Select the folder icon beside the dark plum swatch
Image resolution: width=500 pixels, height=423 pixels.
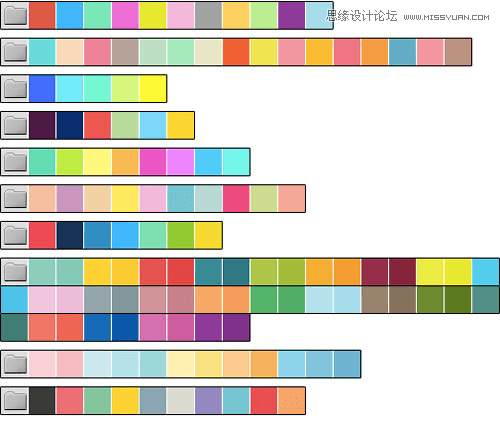[15, 125]
